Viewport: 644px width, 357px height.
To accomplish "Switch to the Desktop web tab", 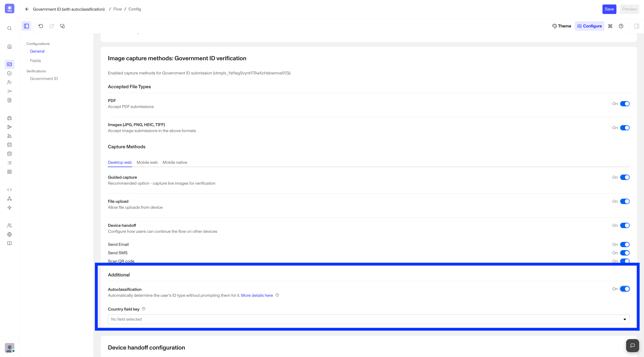I will [x=120, y=162].
